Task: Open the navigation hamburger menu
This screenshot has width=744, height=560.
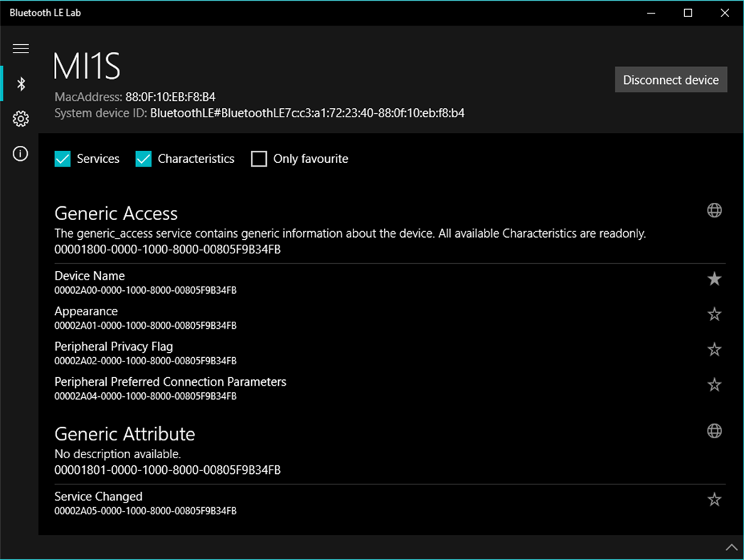Action: click(x=21, y=48)
